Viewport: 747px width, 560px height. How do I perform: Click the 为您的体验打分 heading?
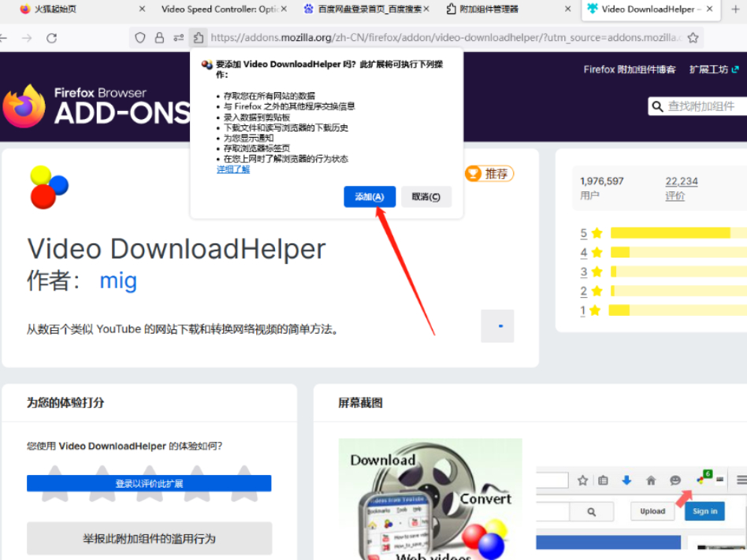[x=65, y=402]
